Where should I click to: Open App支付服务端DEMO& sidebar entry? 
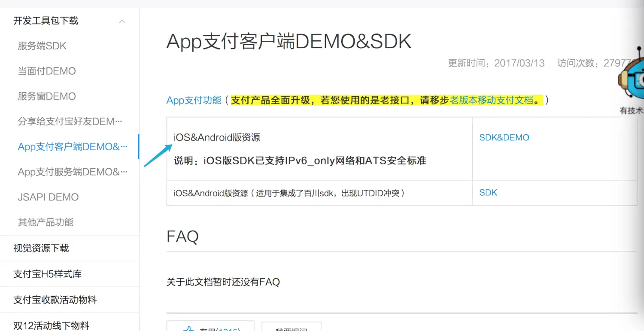pyautogui.click(x=73, y=172)
